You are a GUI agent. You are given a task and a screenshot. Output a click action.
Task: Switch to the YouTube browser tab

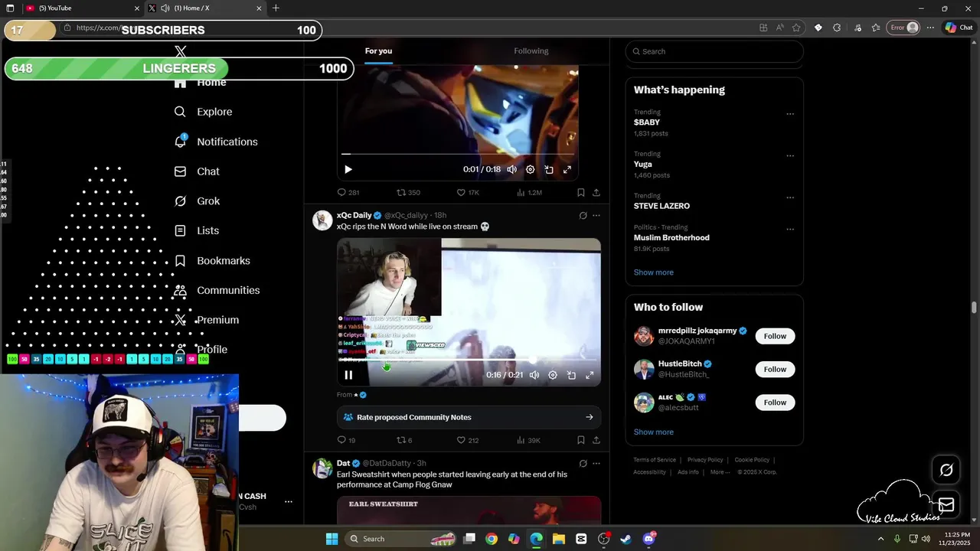click(x=81, y=8)
